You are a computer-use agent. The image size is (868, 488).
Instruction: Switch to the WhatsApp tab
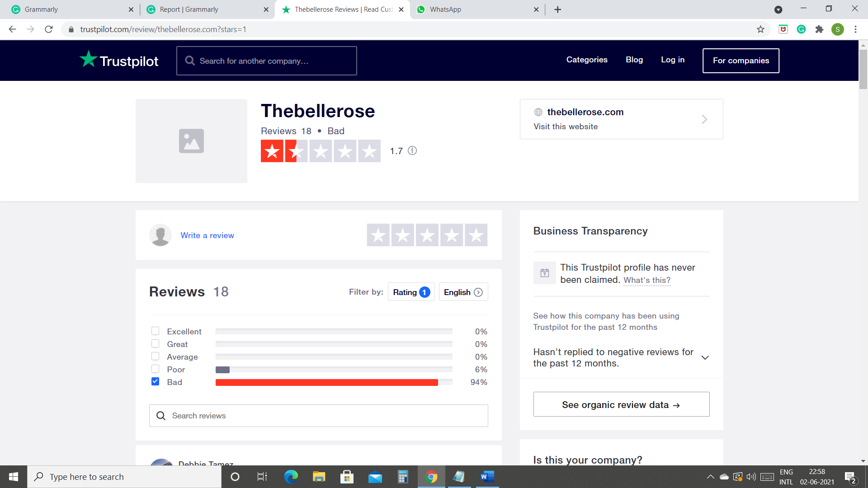tap(477, 9)
